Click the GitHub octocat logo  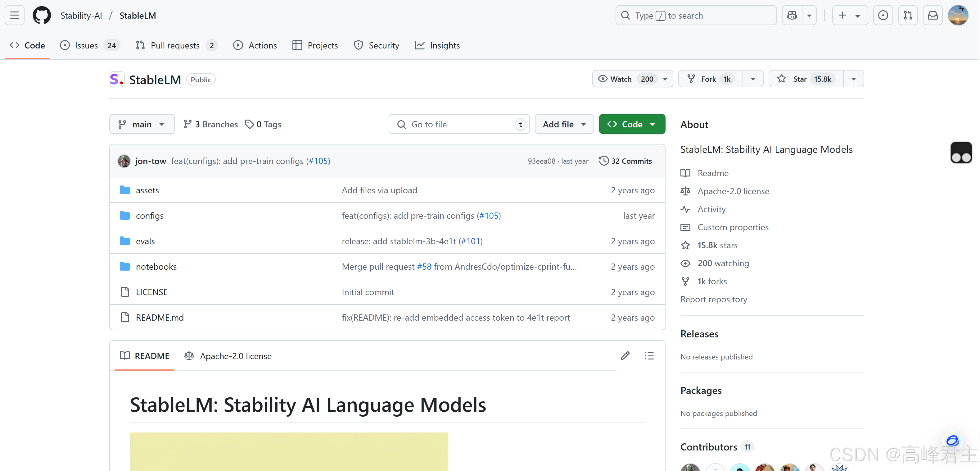[x=42, y=15]
